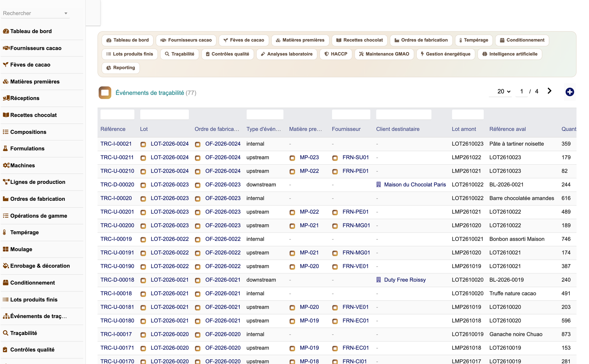Open lot LOT-2026-0023 in row TRC-I-00020
This screenshot has width=589, height=364.
pyautogui.click(x=169, y=198)
